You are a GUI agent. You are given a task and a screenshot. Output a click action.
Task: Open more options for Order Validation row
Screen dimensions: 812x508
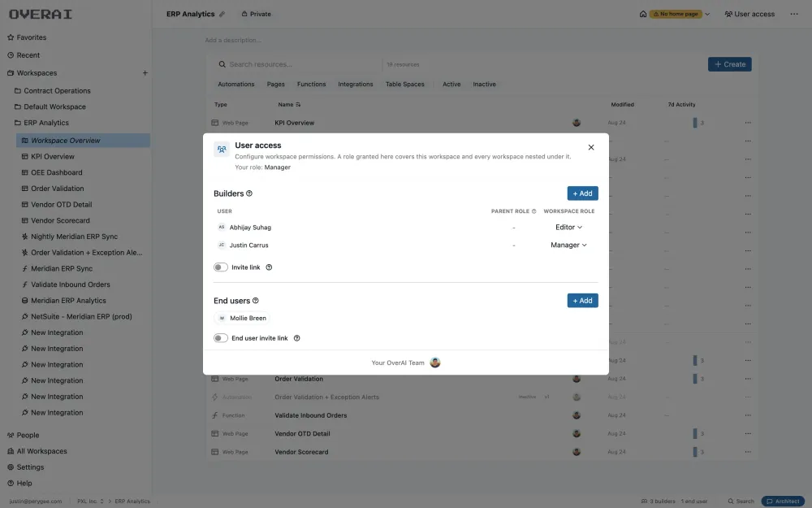point(748,379)
